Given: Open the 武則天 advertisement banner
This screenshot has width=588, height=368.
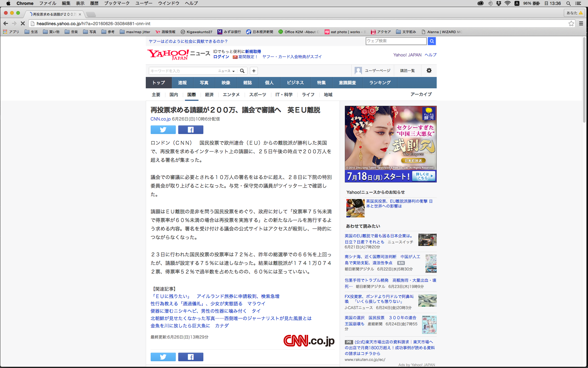Looking at the screenshot, I should click(390, 144).
